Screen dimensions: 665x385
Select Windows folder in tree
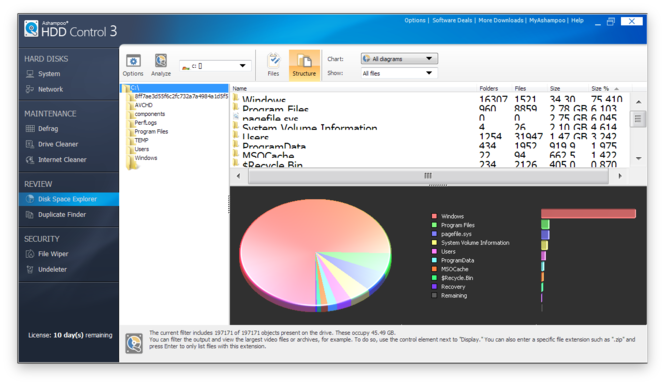click(145, 158)
